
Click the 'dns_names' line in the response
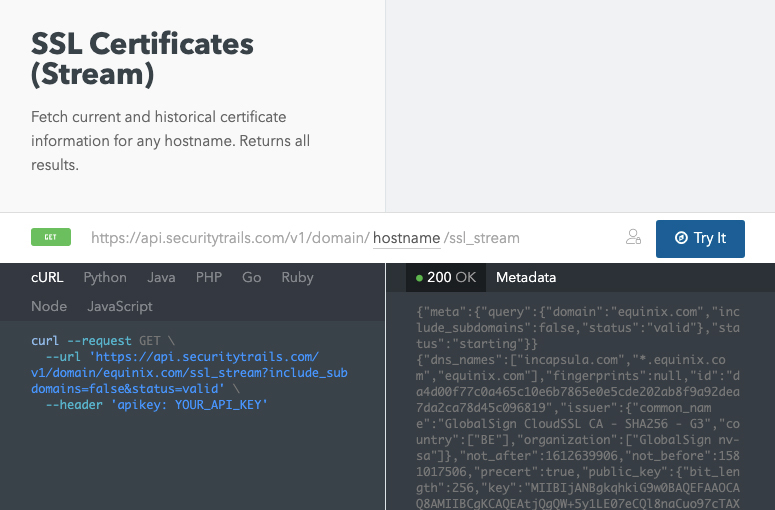571,360
